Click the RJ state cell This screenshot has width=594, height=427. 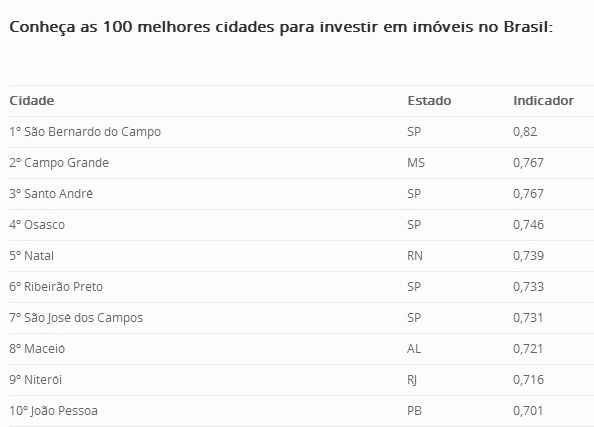tap(412, 380)
